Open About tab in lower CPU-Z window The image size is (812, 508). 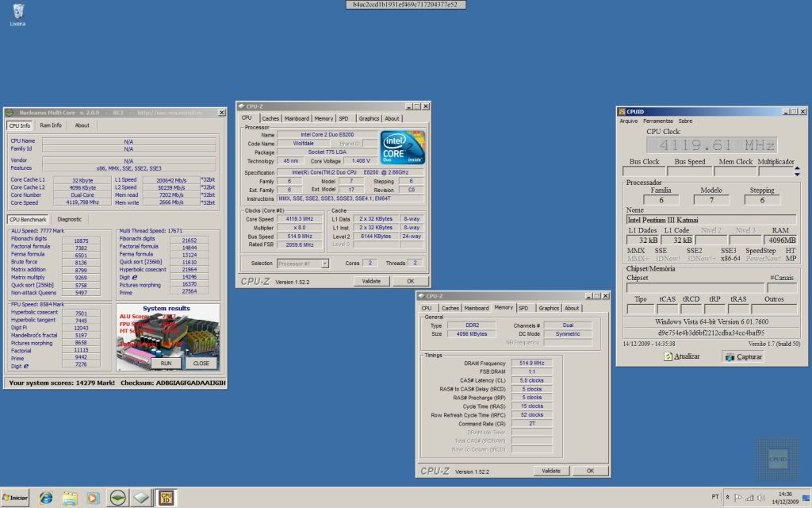[572, 309]
